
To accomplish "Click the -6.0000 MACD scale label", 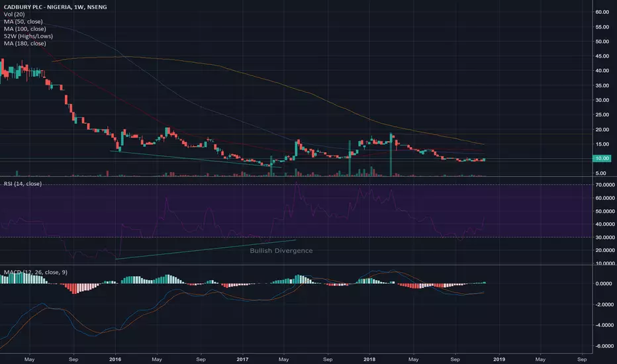I will 604,346.
